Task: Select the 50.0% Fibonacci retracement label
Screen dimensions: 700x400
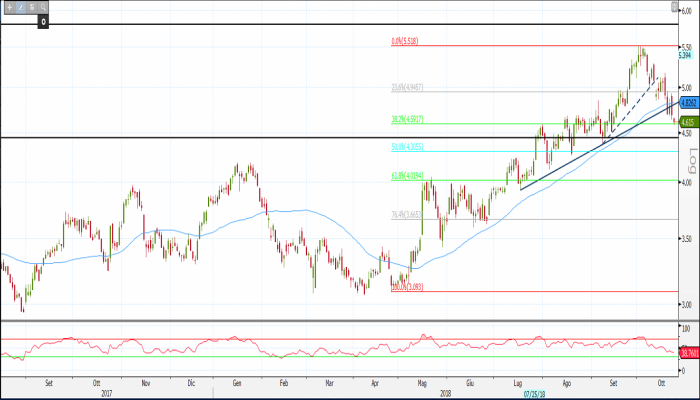Action: pos(405,147)
